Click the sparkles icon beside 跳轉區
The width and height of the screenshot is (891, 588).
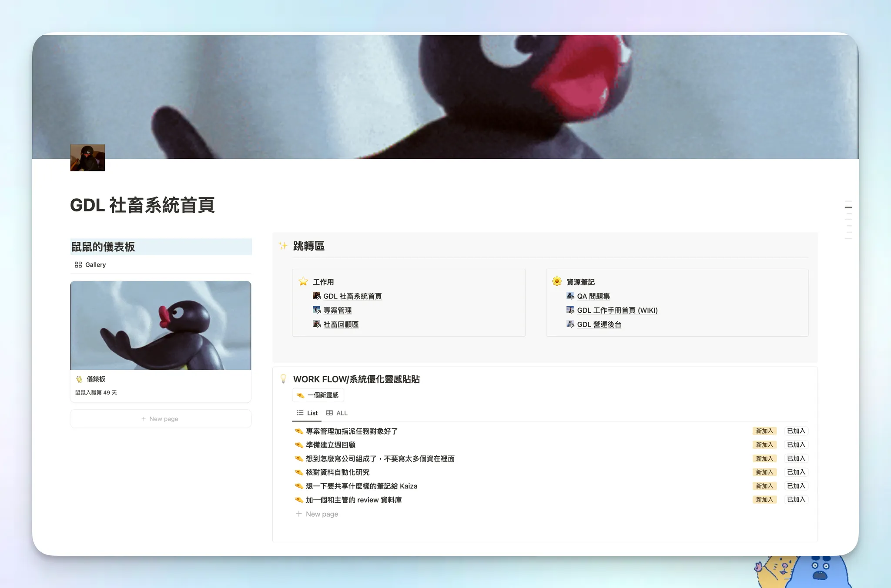(x=283, y=246)
